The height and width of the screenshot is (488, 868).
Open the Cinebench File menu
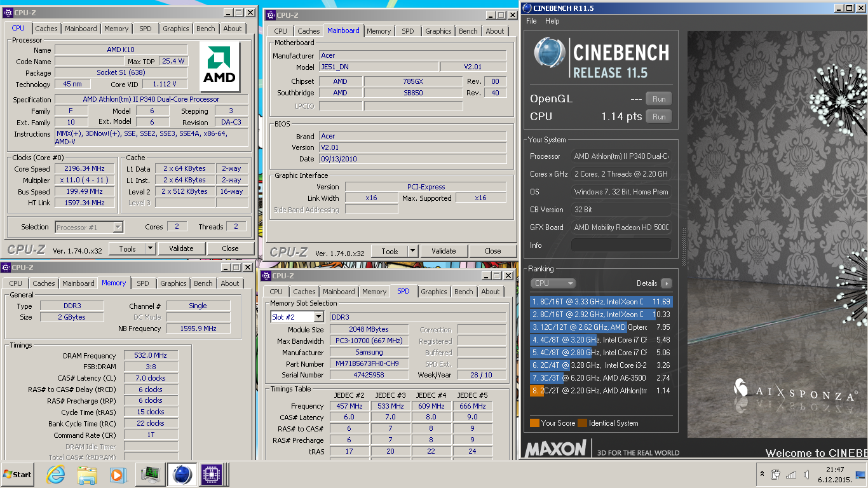pyautogui.click(x=531, y=21)
